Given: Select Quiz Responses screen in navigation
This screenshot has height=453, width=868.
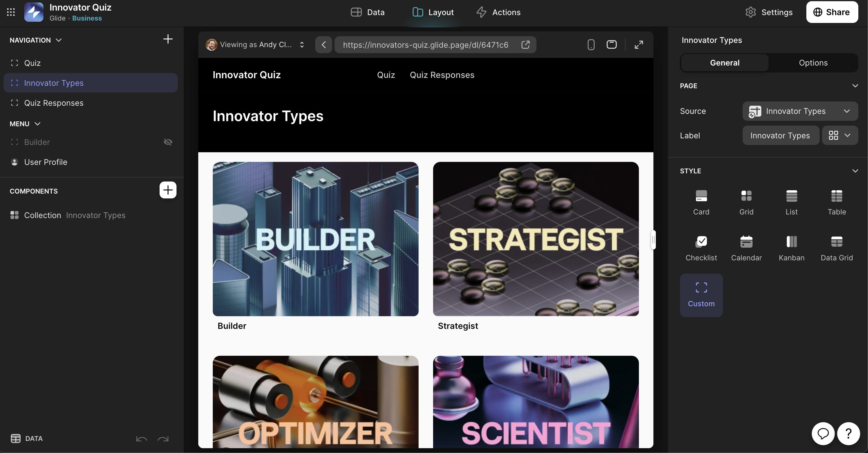Looking at the screenshot, I should click(x=91, y=103).
